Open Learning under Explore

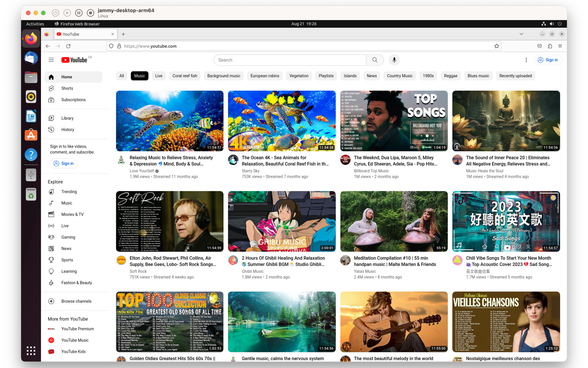click(x=73, y=271)
